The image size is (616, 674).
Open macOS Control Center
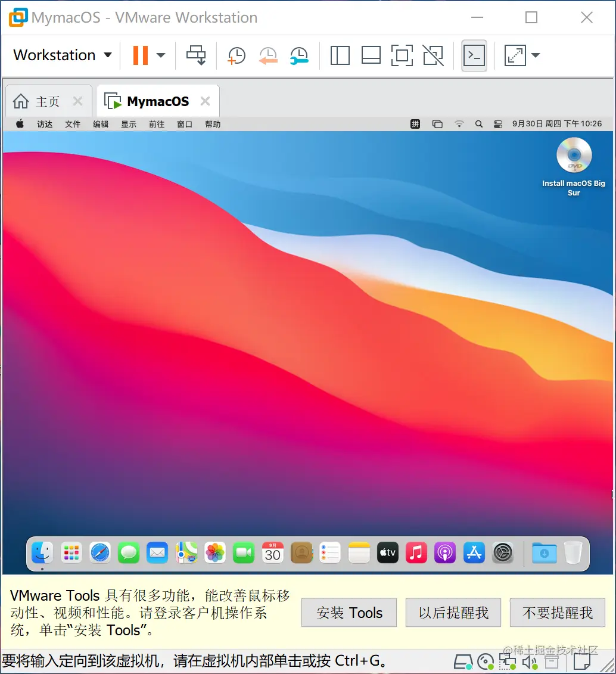pos(498,124)
